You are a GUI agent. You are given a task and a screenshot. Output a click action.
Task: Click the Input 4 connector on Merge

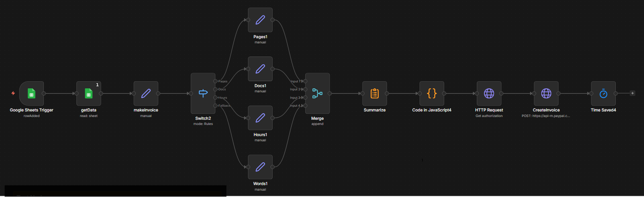click(305, 105)
